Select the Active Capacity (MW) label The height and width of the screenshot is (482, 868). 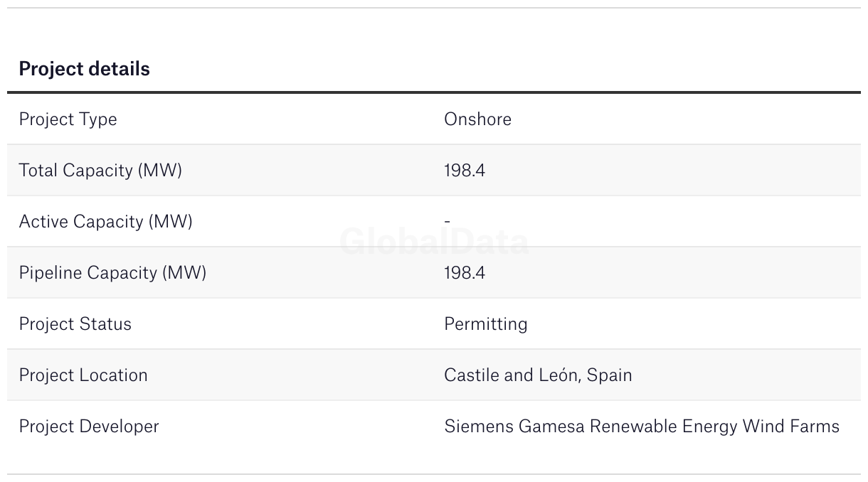tap(105, 222)
